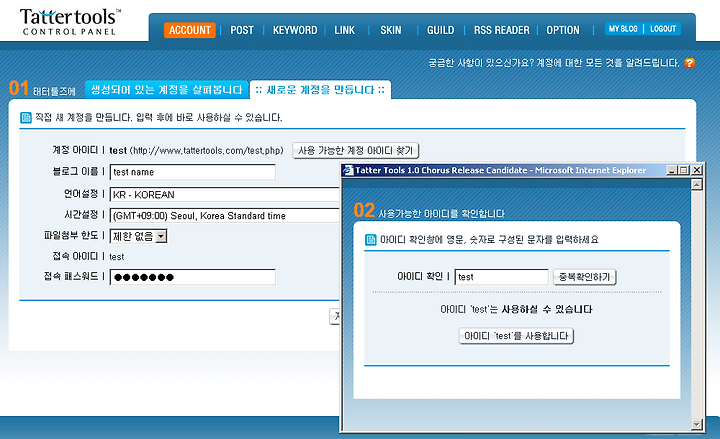The width and height of the screenshot is (720, 439).
Task: Go to the OPTION menu
Action: [562, 30]
